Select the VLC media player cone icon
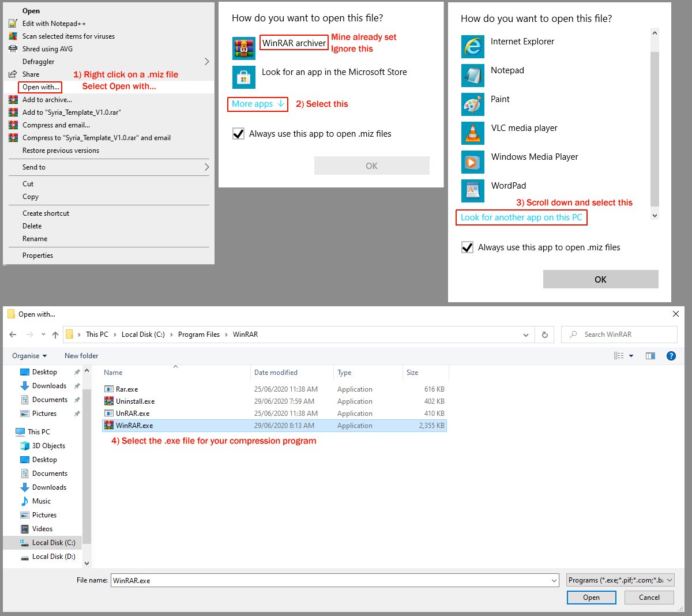Screen dimensions: 692x616 (473, 133)
